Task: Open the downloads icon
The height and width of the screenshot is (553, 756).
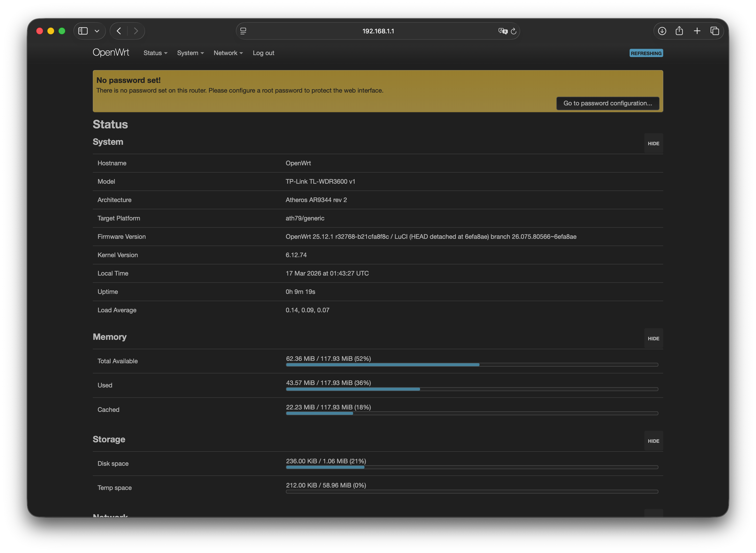Action: coord(662,31)
